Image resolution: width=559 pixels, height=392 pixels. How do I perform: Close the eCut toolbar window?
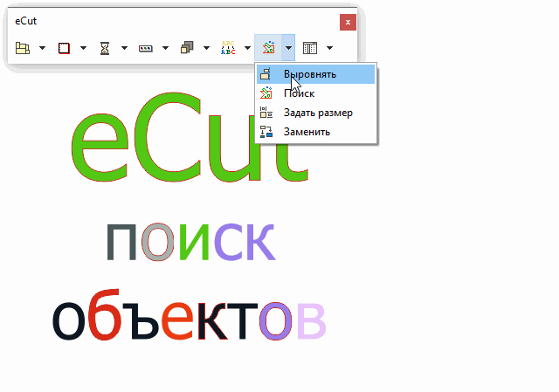click(348, 22)
